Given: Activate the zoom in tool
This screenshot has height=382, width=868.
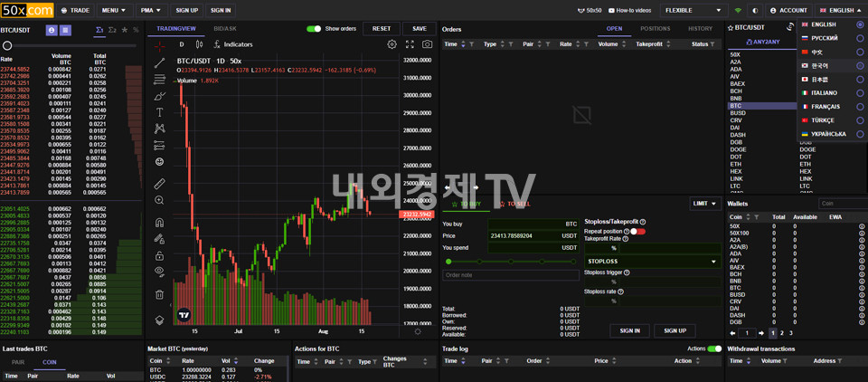Looking at the screenshot, I should tap(159, 200).
